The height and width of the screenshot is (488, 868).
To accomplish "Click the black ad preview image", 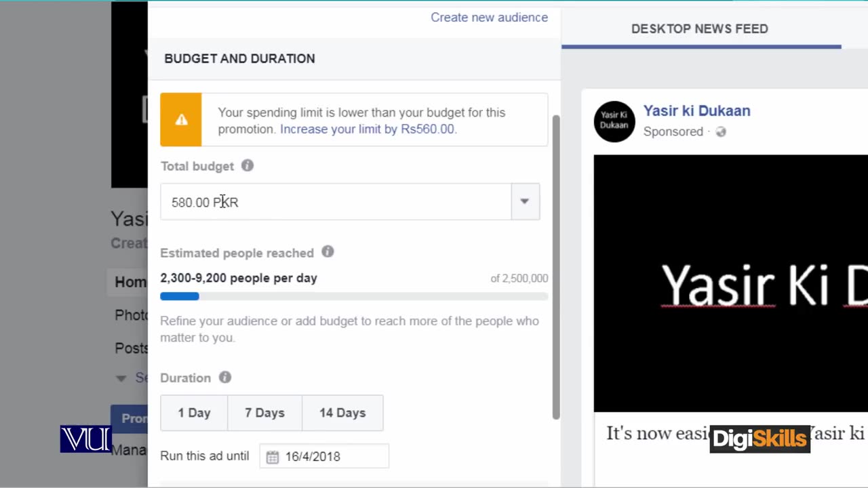I will tap(730, 283).
